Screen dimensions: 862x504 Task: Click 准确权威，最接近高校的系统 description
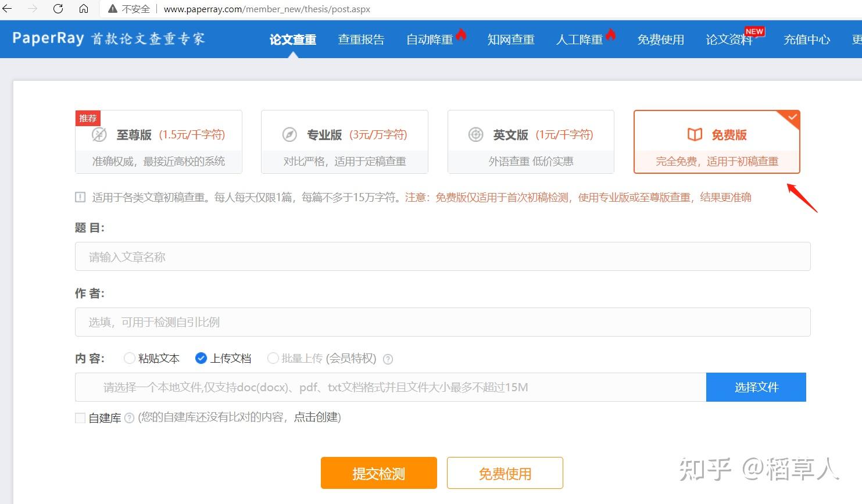coord(159,162)
